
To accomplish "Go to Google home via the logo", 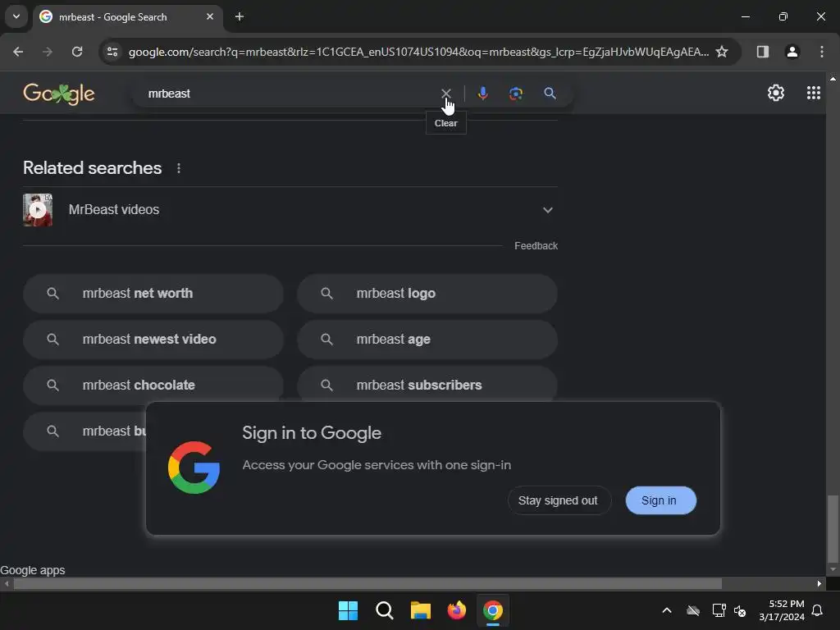I will click(59, 94).
